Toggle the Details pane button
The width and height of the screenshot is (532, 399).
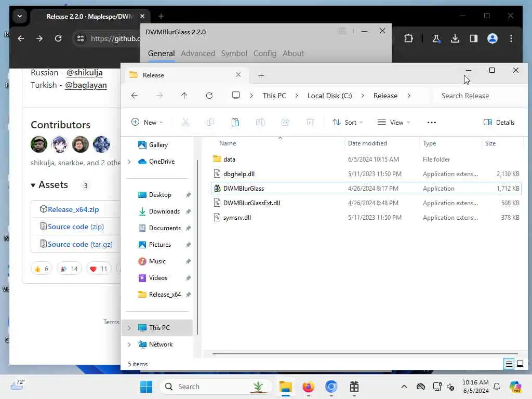coord(499,123)
